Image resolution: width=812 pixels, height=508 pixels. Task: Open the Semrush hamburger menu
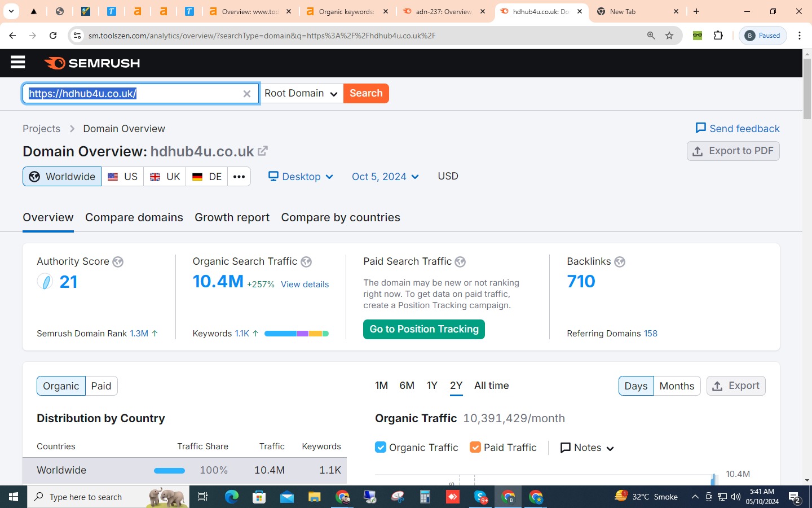click(18, 62)
